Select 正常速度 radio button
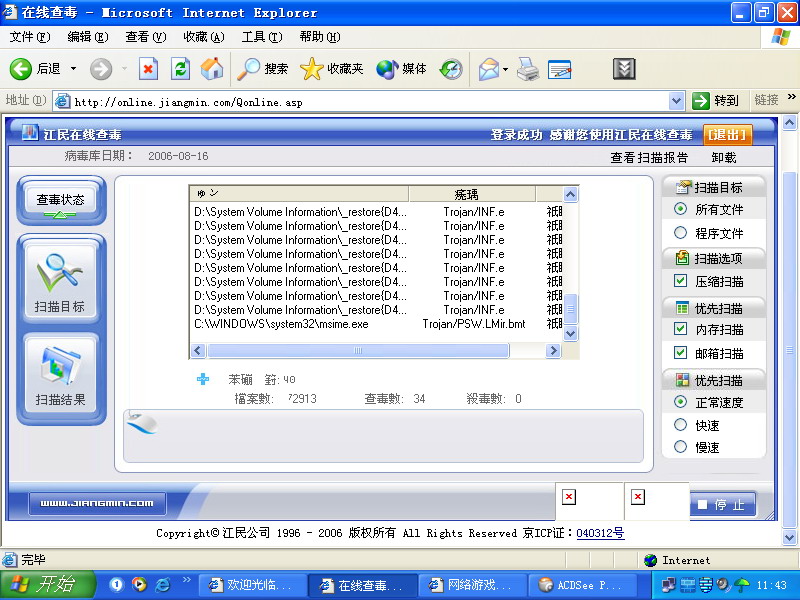Screen dimensions: 800x600 [x=680, y=402]
